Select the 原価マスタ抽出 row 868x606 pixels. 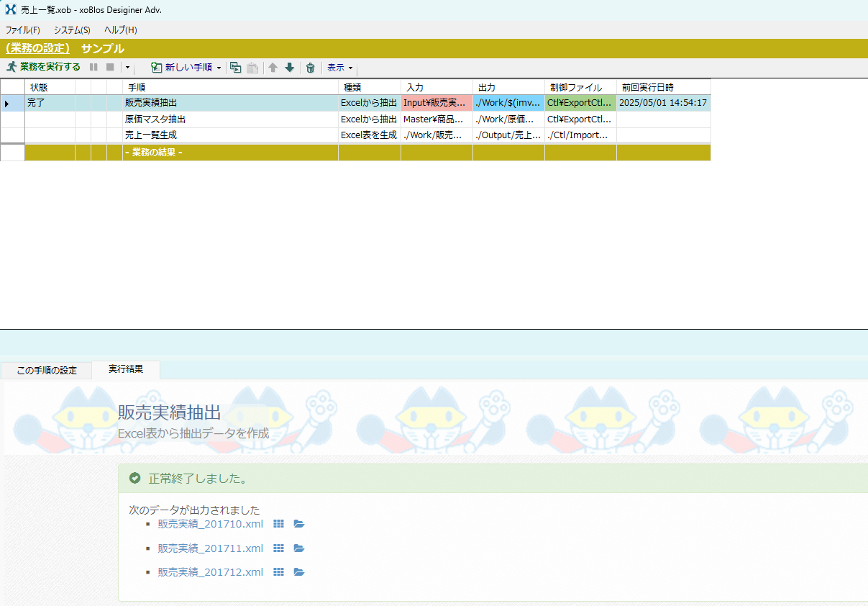155,119
